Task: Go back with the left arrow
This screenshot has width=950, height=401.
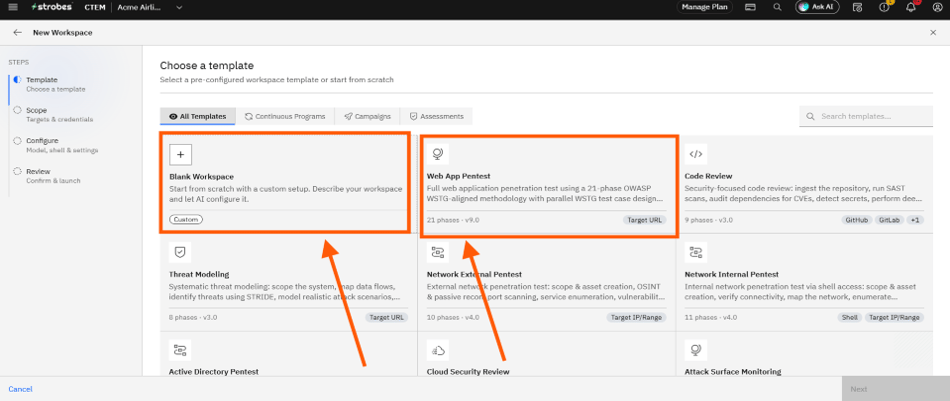Action: tap(18, 33)
